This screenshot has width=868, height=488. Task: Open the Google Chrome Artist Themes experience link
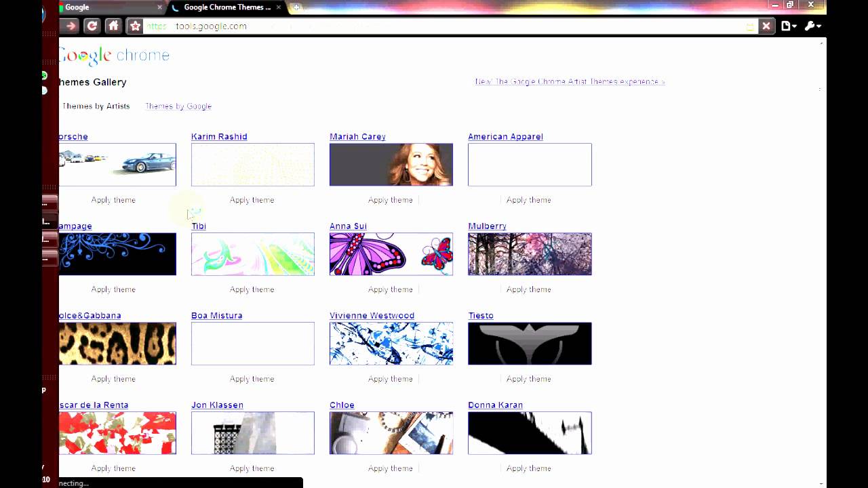click(570, 81)
